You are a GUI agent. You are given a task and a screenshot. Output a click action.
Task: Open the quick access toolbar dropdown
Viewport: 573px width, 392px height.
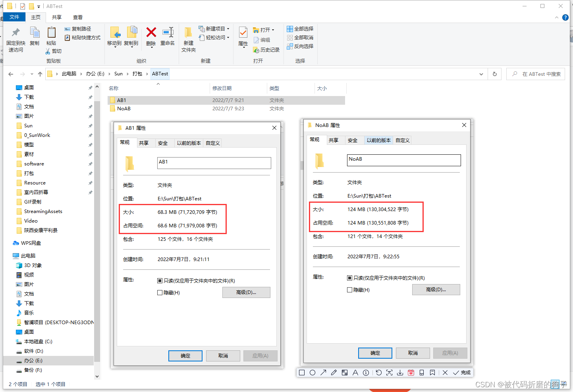(39, 6)
